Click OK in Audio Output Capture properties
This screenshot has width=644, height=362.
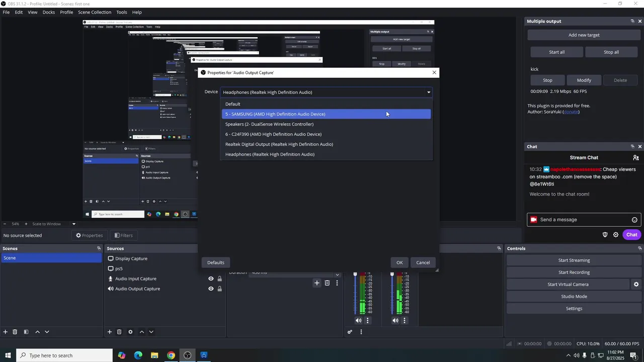[399, 262]
